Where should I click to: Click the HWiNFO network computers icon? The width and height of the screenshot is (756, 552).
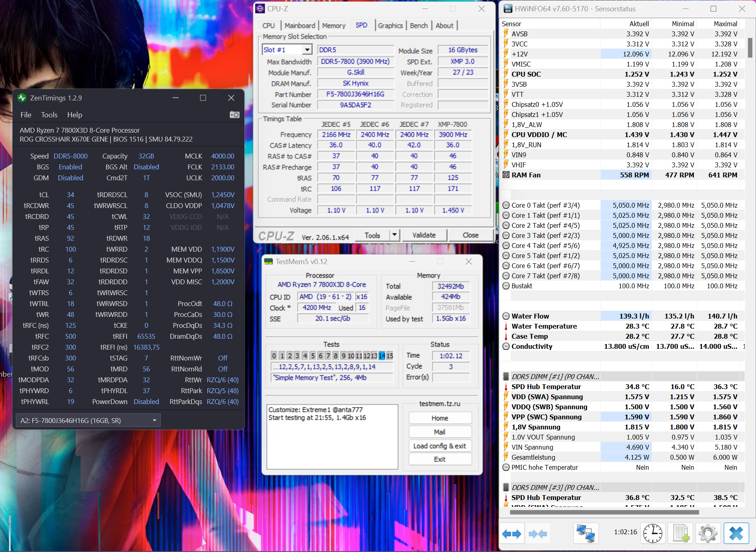click(x=585, y=534)
